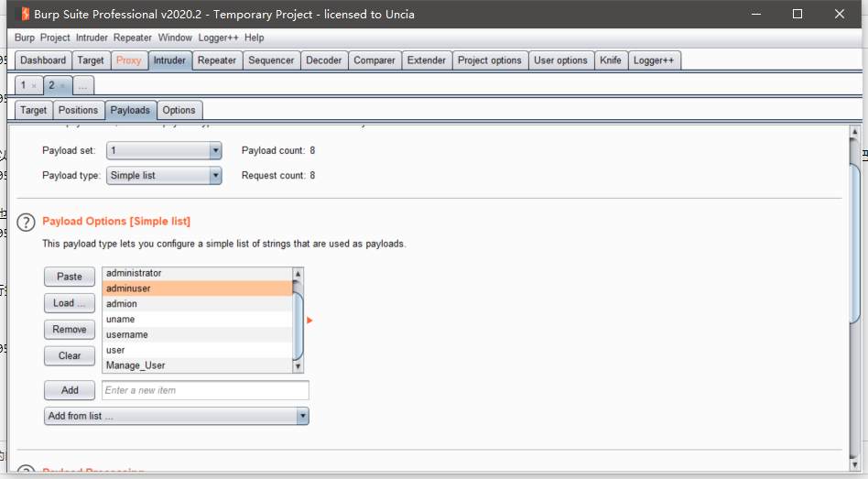Open the Help menu
Image resolution: width=868 pixels, height=479 pixels.
255,38
